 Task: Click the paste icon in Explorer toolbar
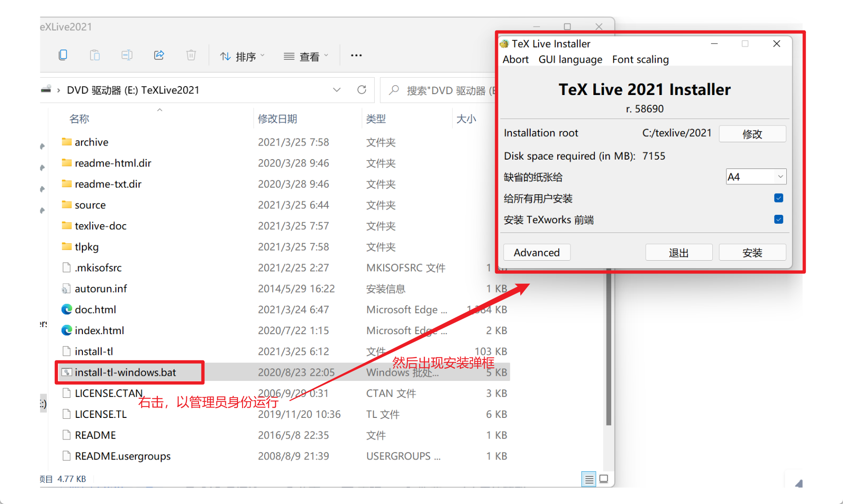95,55
